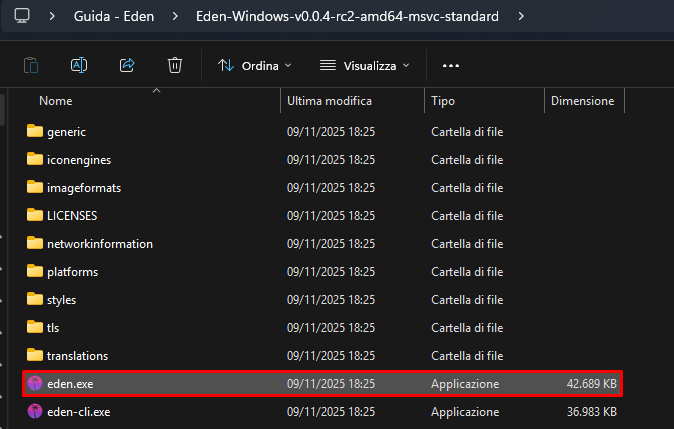Click modification date of the eden.exe row
This screenshot has width=674, height=429.
pyautogui.click(x=331, y=384)
